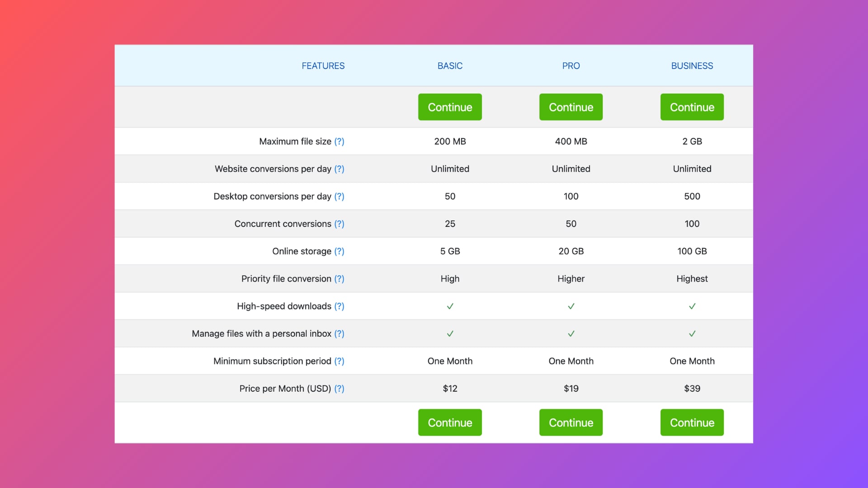Click the bottom Continue button under BUSINESS column
Viewport: 868px width, 488px height.
click(692, 422)
